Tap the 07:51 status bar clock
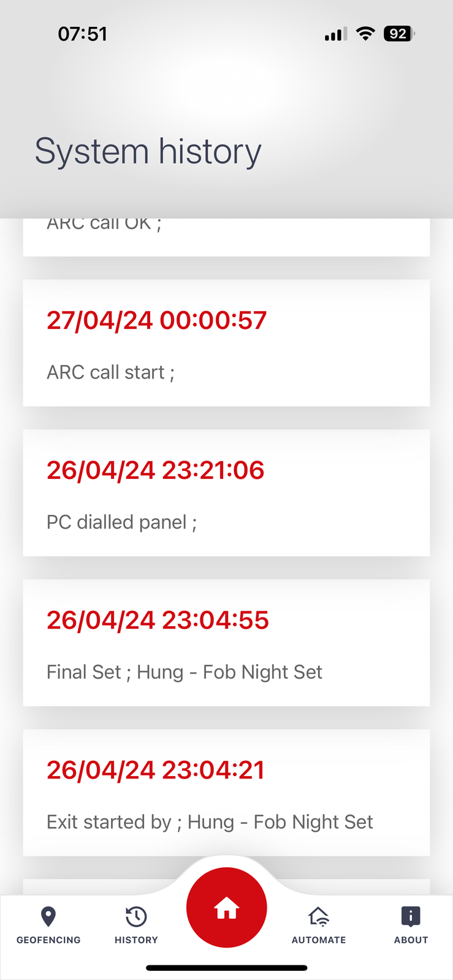The height and width of the screenshot is (980, 453). [x=83, y=34]
